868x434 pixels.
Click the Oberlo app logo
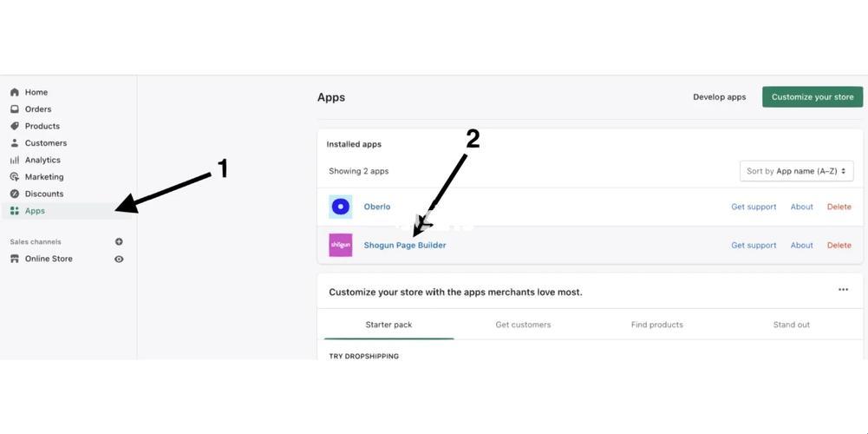point(341,207)
